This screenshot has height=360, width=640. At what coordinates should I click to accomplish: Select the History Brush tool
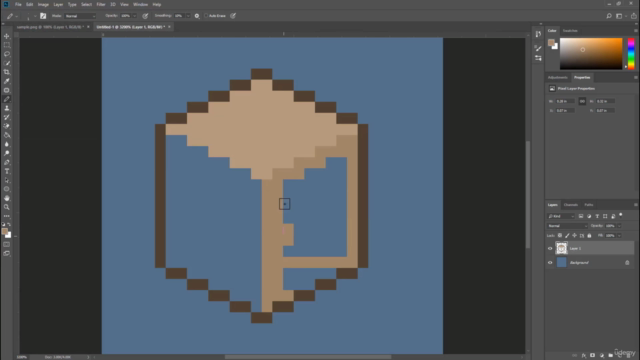click(x=7, y=117)
